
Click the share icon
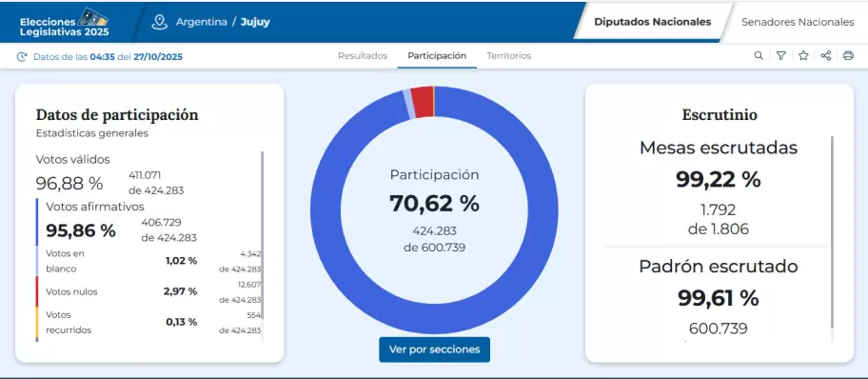click(825, 55)
